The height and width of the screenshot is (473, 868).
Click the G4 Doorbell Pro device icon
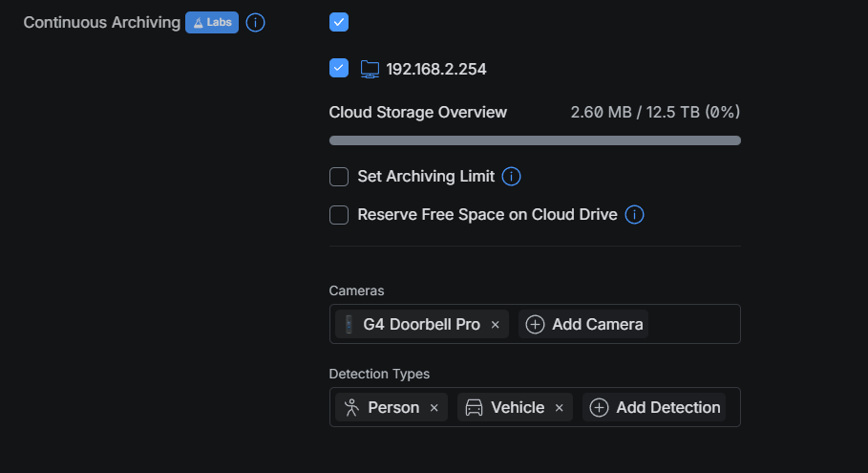tap(349, 325)
